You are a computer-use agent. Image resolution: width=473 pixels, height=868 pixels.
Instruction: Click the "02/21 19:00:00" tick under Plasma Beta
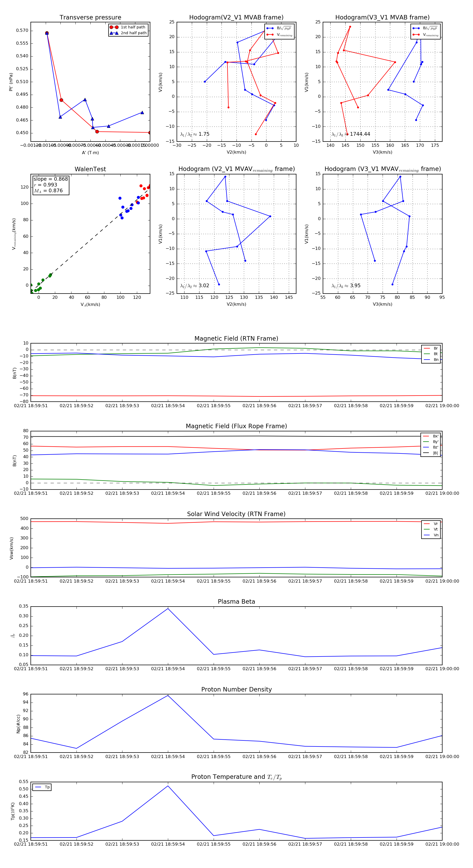coord(442,669)
